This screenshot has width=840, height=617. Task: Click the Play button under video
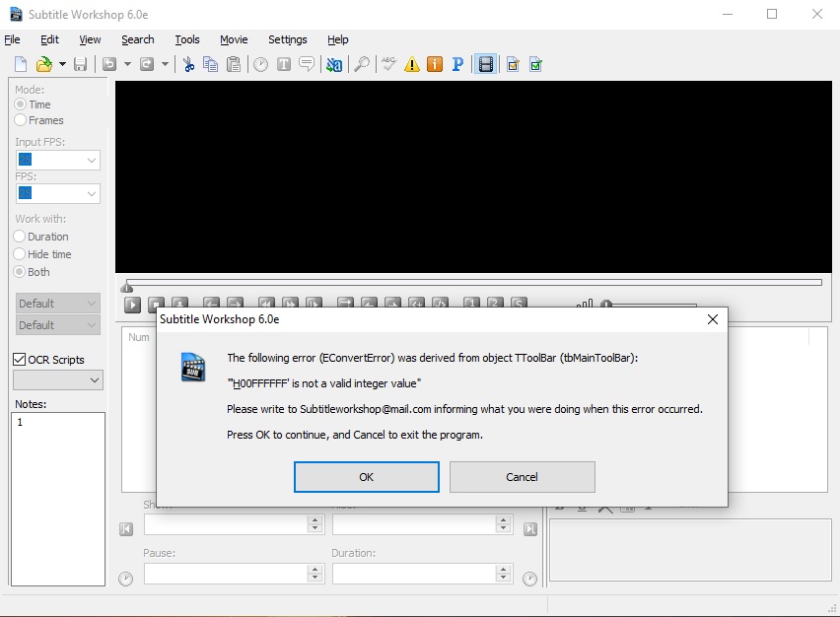[132, 305]
